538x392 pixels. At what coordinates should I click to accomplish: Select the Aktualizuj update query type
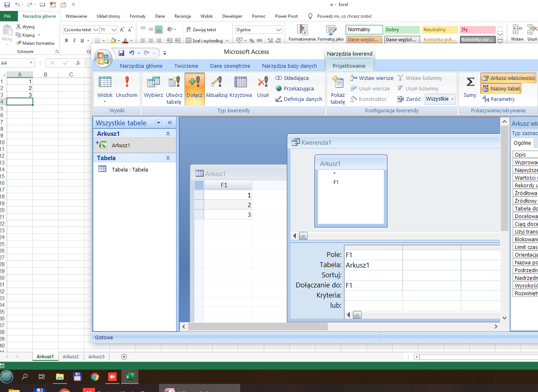(217, 87)
